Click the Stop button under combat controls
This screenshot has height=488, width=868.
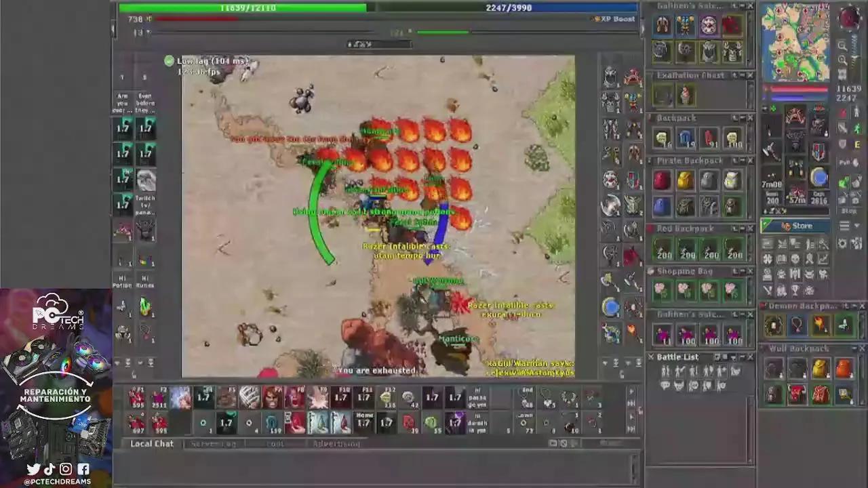coord(849,211)
